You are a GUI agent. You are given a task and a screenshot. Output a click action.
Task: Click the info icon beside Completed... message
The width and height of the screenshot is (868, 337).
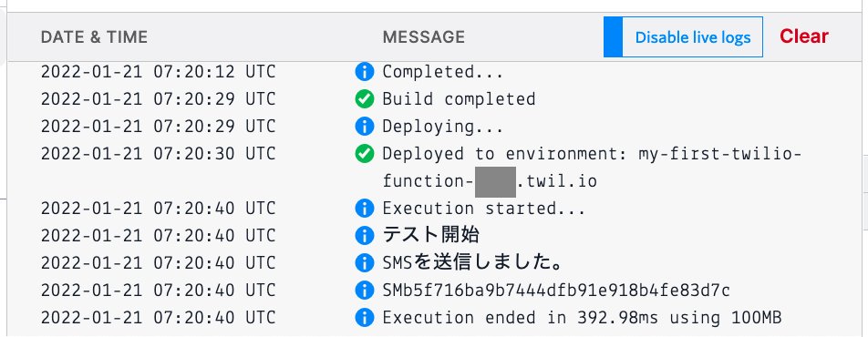pyautogui.click(x=364, y=71)
